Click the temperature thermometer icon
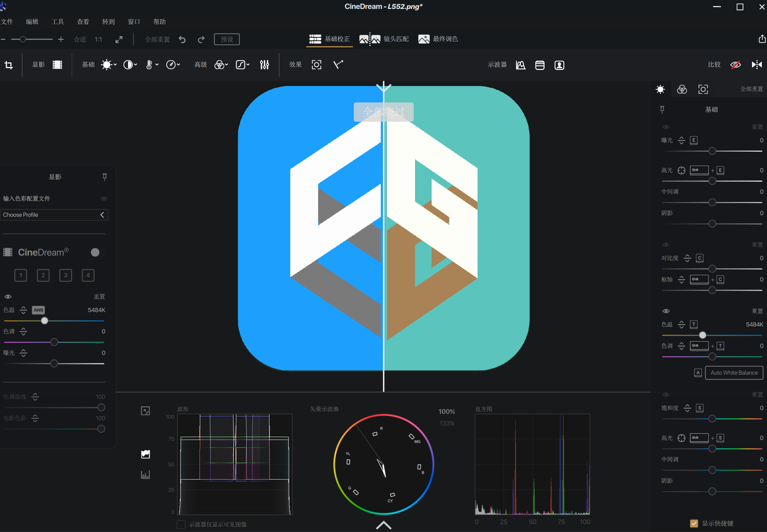Image resolution: width=767 pixels, height=532 pixels. point(149,65)
